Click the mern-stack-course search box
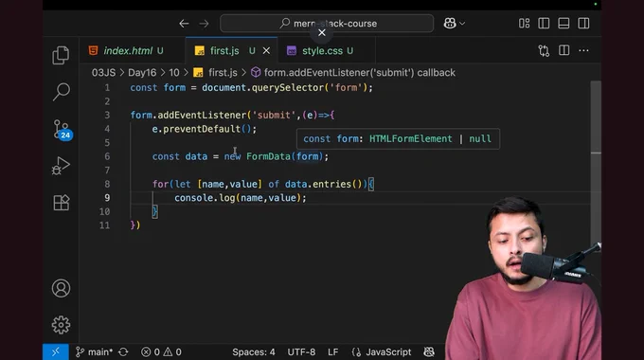Viewport: 644px width, 360px height. tap(327, 24)
